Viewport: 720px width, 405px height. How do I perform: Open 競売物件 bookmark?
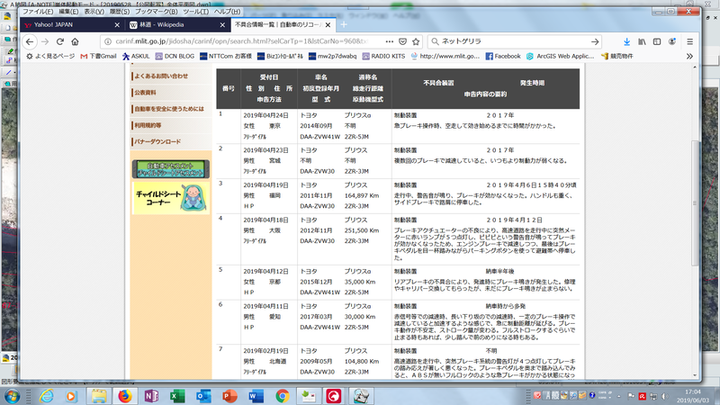(617, 56)
